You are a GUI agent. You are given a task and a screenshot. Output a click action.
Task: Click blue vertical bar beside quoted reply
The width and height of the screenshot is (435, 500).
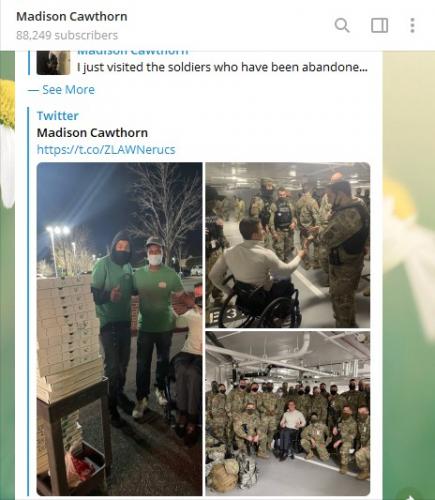29,63
